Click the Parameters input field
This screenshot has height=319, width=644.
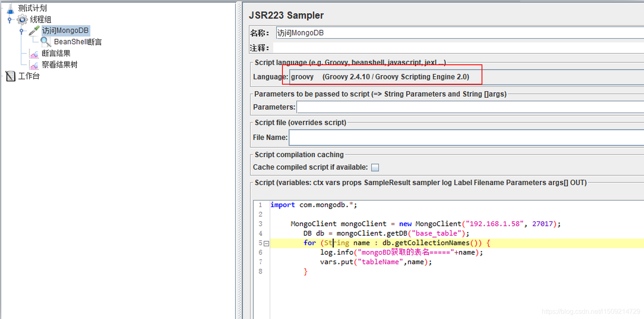(470, 107)
